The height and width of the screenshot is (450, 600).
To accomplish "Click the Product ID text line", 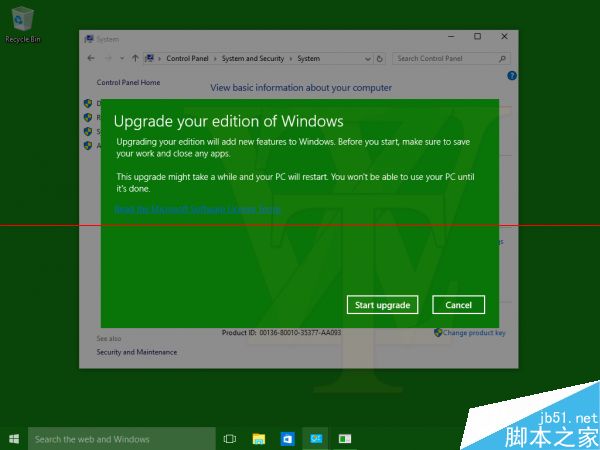I will pos(281,333).
